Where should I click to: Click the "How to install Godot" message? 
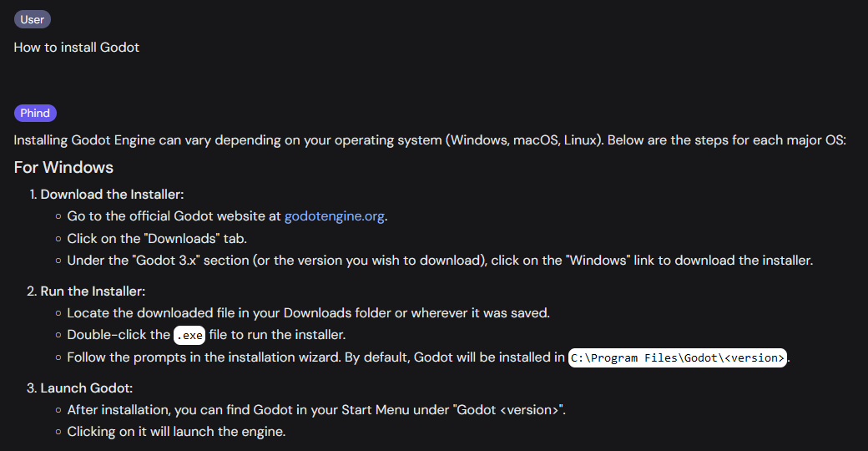point(77,48)
